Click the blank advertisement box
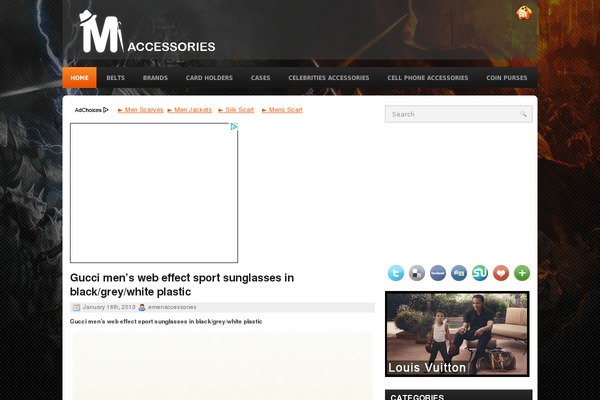 pos(154,193)
